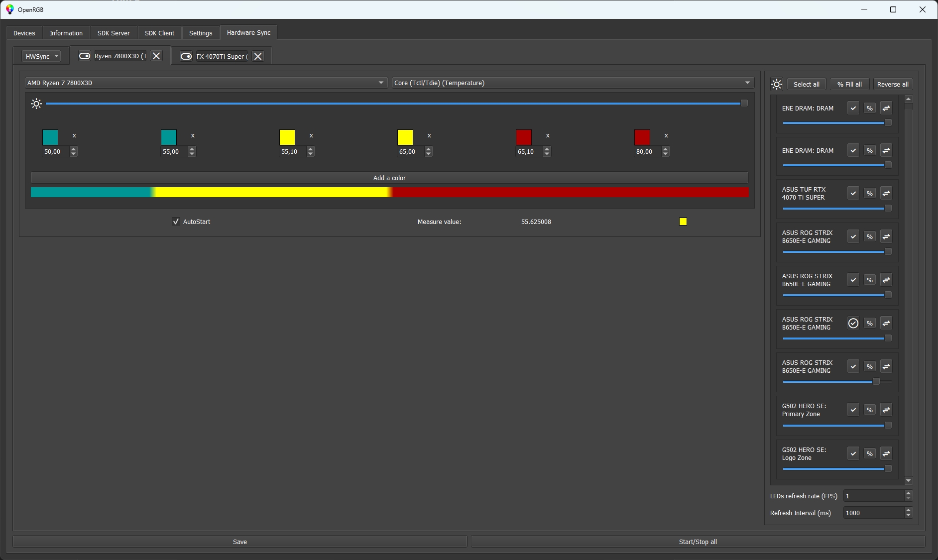Delete the 65,00 color stop using its x
This screenshot has width=938, height=560.
tap(429, 135)
